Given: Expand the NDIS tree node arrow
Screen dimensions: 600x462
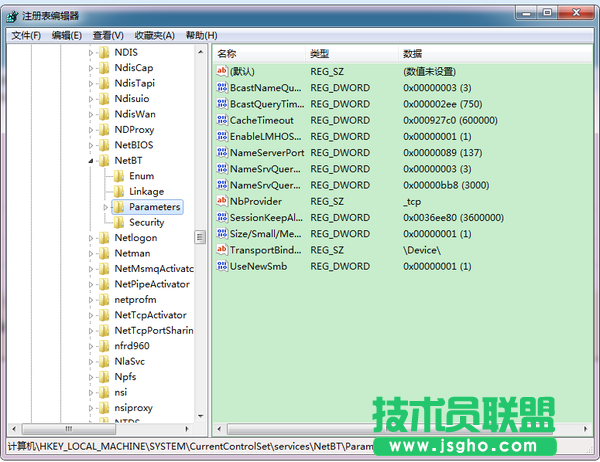Looking at the screenshot, I should click(x=91, y=53).
